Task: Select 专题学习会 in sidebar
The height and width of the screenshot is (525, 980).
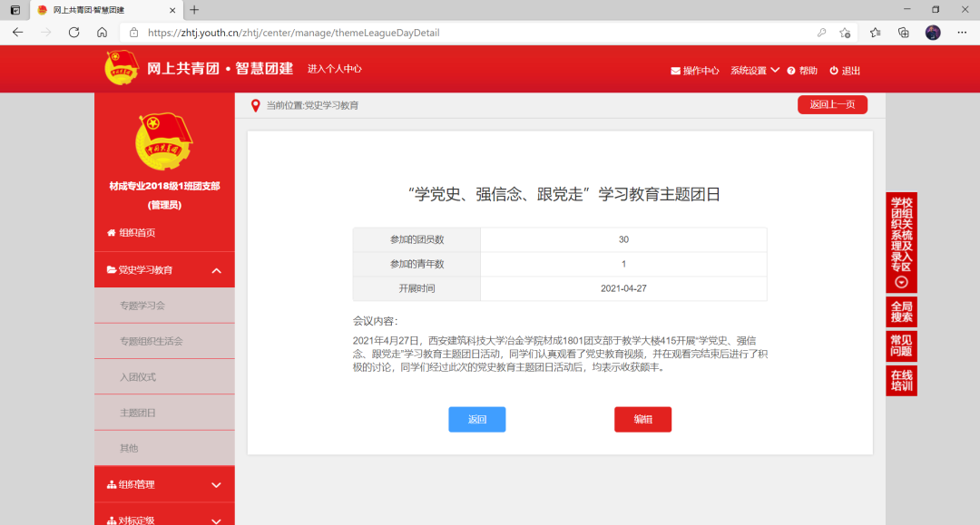Action: pyautogui.click(x=142, y=306)
